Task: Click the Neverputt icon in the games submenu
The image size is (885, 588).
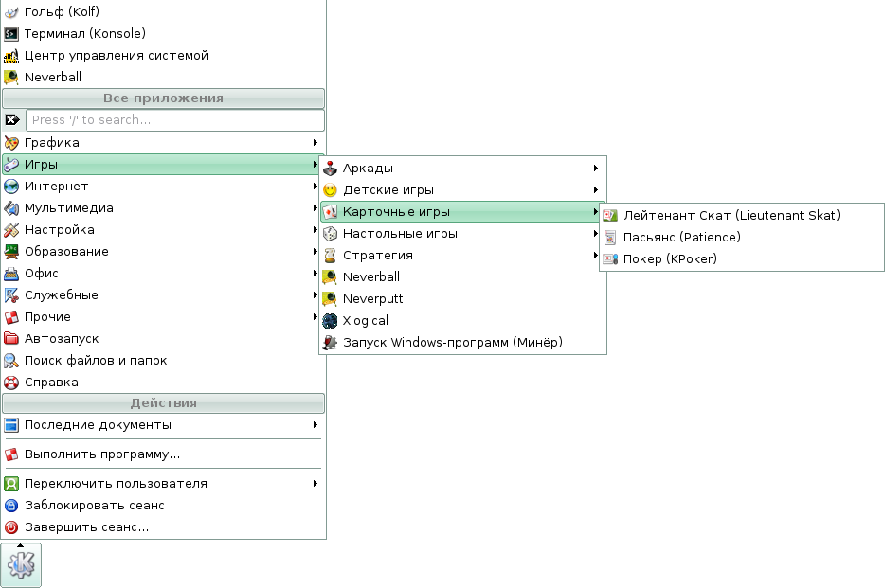Action: [330, 299]
